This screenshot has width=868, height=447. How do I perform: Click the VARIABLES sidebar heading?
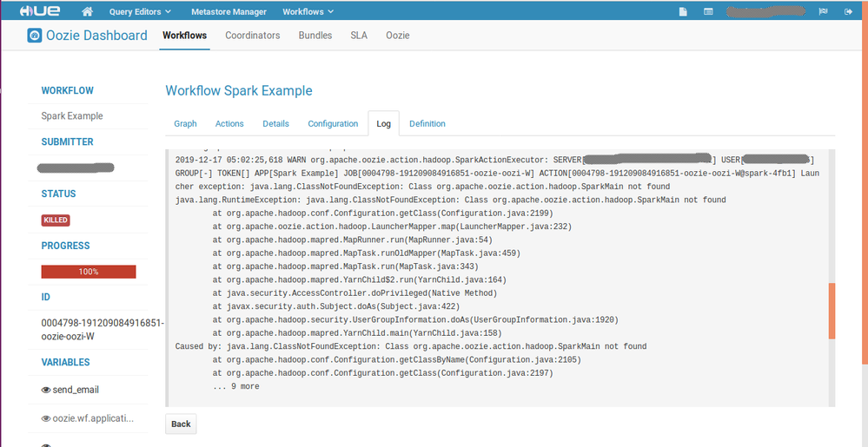click(65, 362)
